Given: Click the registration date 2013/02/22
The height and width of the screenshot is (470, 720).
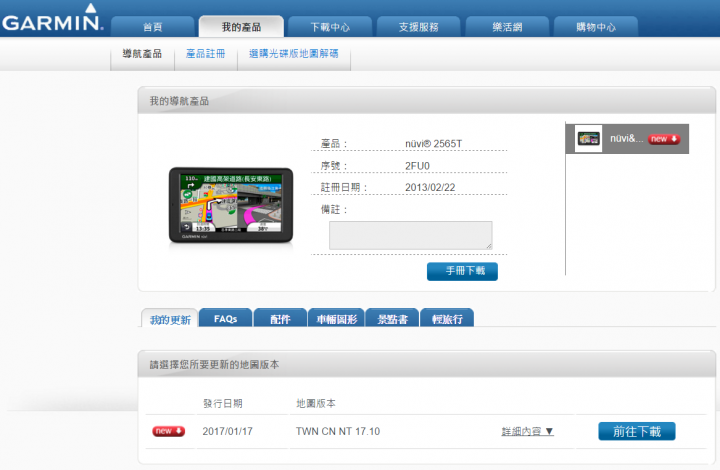Looking at the screenshot, I should [430, 187].
